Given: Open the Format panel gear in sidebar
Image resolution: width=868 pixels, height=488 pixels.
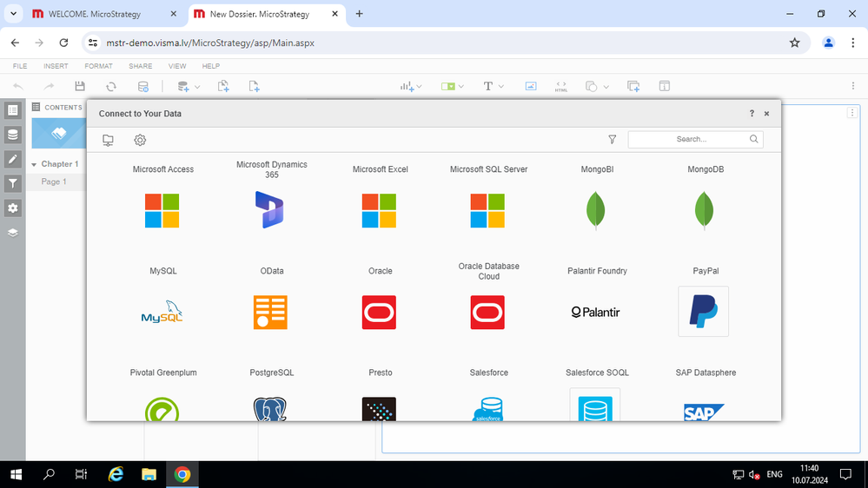Looking at the screenshot, I should pos(13,208).
